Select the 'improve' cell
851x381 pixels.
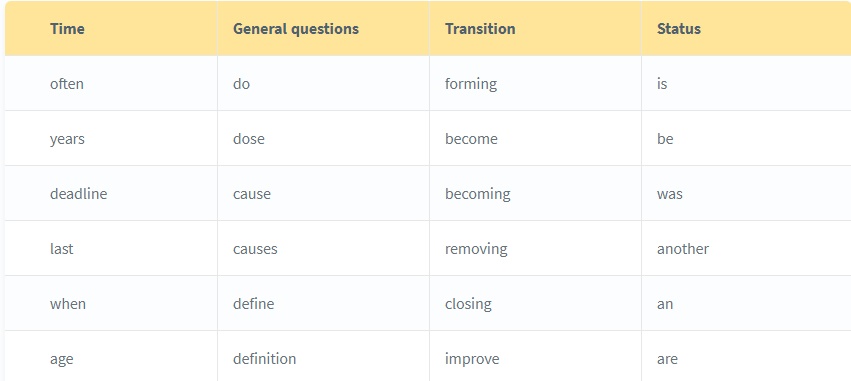(535, 356)
